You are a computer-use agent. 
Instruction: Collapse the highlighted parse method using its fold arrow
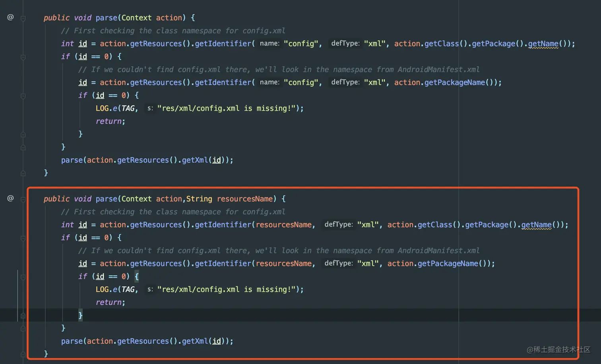[x=23, y=198]
